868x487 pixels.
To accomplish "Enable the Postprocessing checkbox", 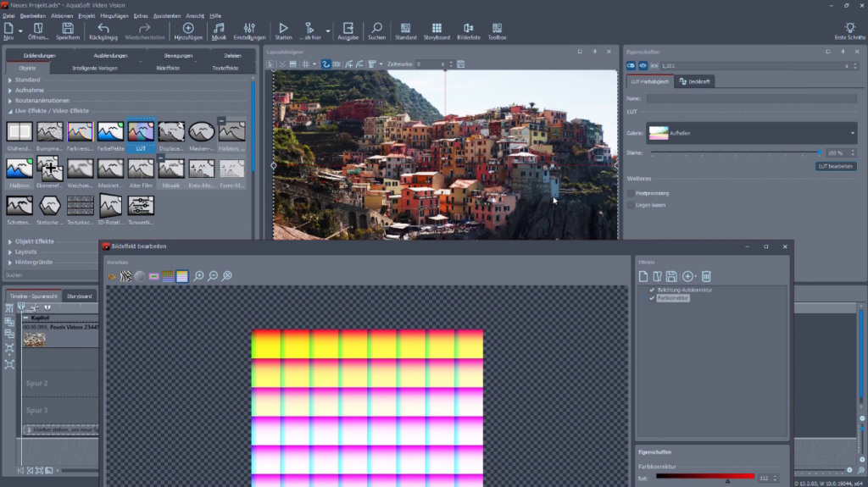I will click(631, 193).
